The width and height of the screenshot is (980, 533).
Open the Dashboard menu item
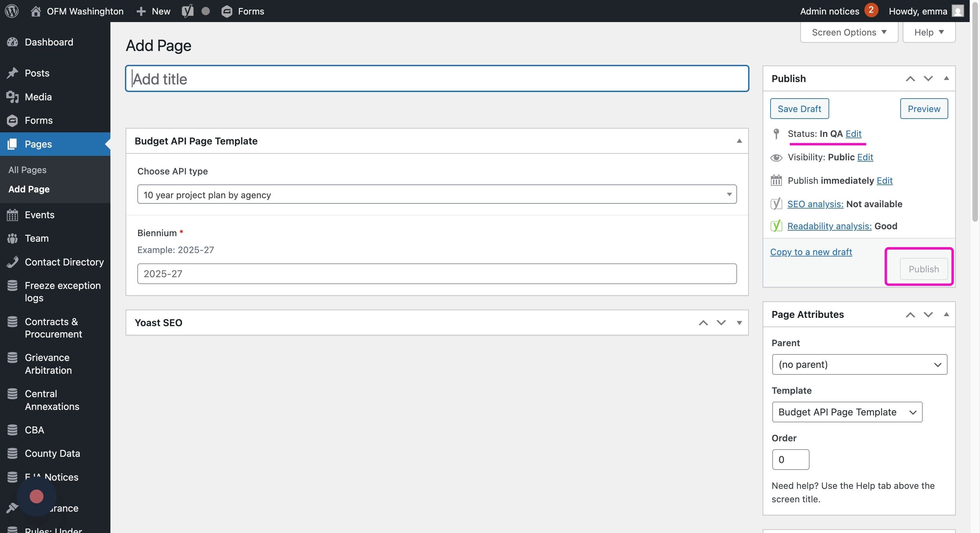(x=49, y=42)
